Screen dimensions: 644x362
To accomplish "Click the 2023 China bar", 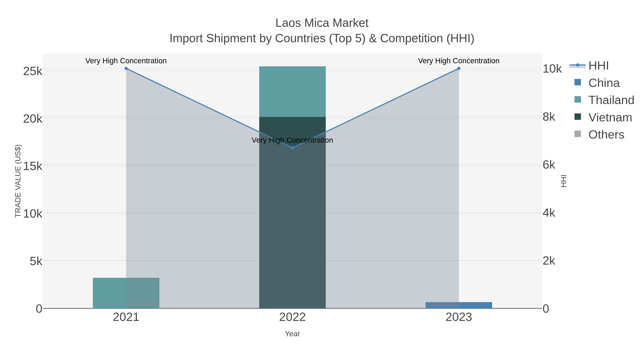I will (459, 305).
